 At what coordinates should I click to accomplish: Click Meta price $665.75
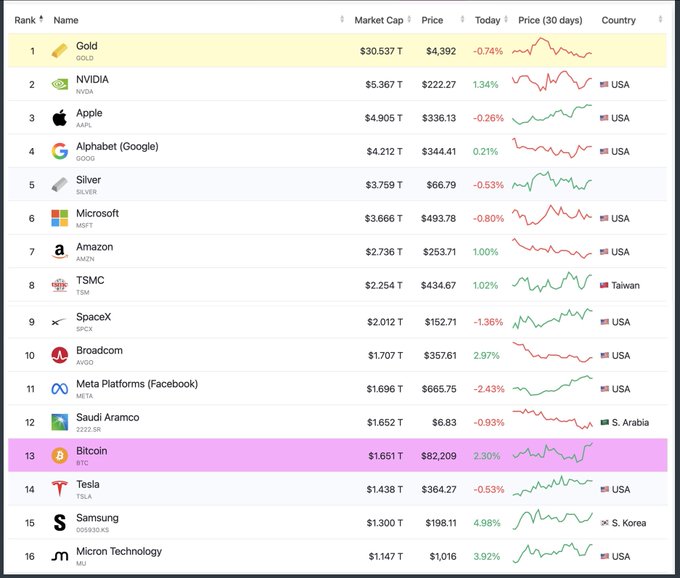tap(439, 389)
